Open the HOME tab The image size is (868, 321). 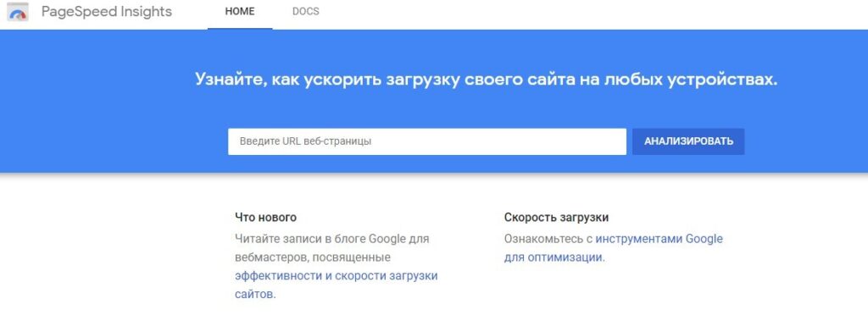pos(240,12)
